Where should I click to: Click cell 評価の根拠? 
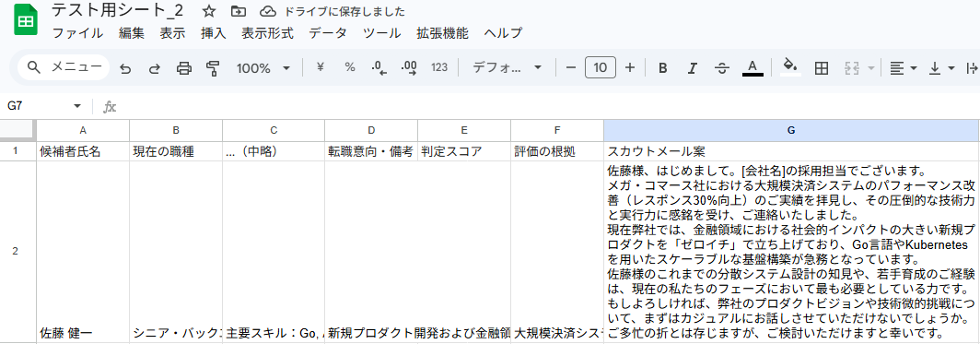coord(557,151)
